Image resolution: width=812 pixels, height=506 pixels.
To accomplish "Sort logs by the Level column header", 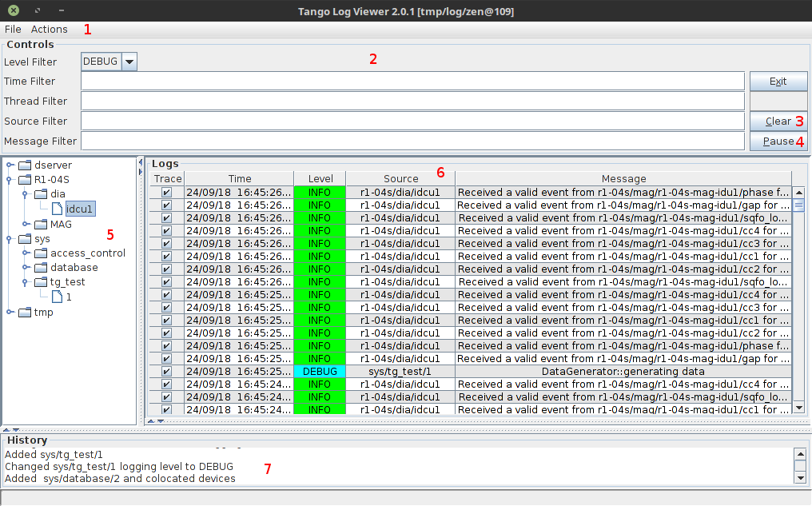I will coord(320,179).
